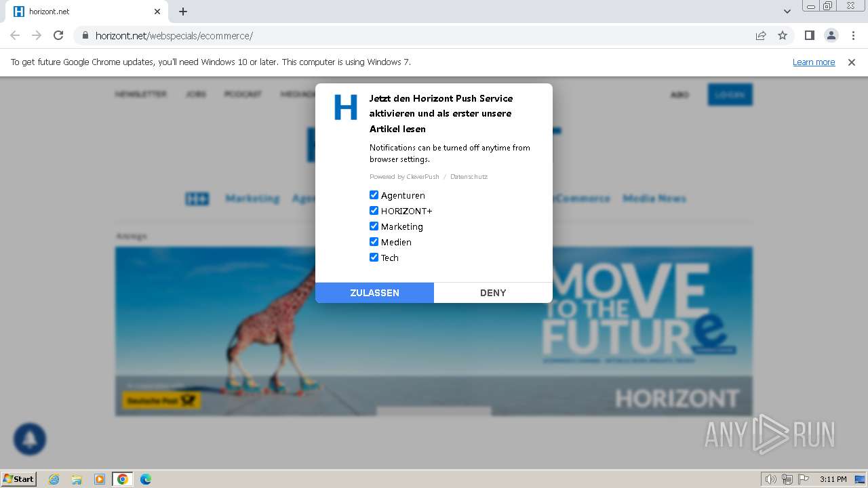Open the Powered by CleverPush link
This screenshot has height=488, width=868.
(404, 177)
